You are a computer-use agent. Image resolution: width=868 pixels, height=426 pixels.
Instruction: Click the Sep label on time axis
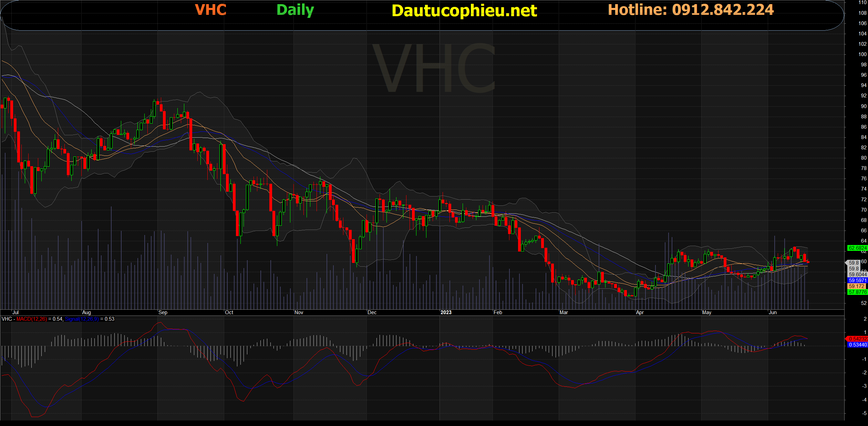point(163,312)
